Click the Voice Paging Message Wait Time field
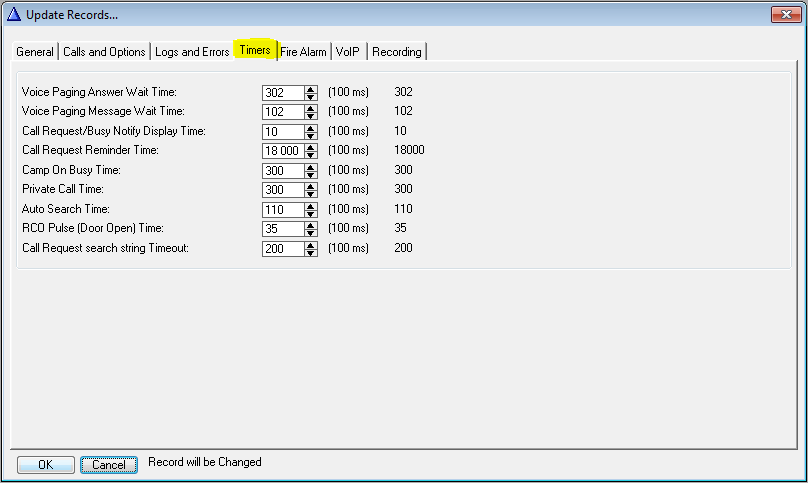808x483 pixels. pos(283,112)
